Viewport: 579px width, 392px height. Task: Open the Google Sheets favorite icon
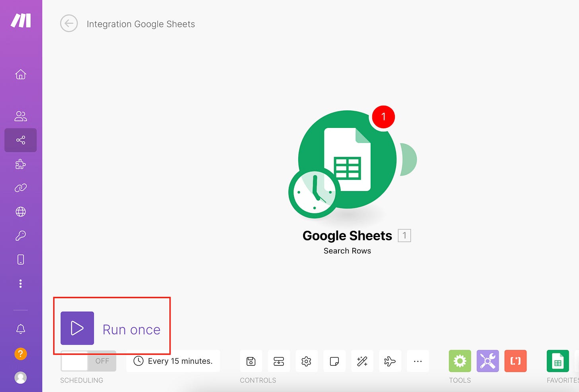tap(558, 361)
